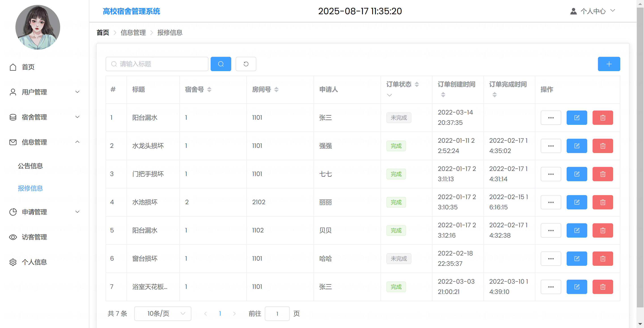Go to 首页 via breadcrumb link
Screen dimensions: 644x328
click(x=103, y=32)
